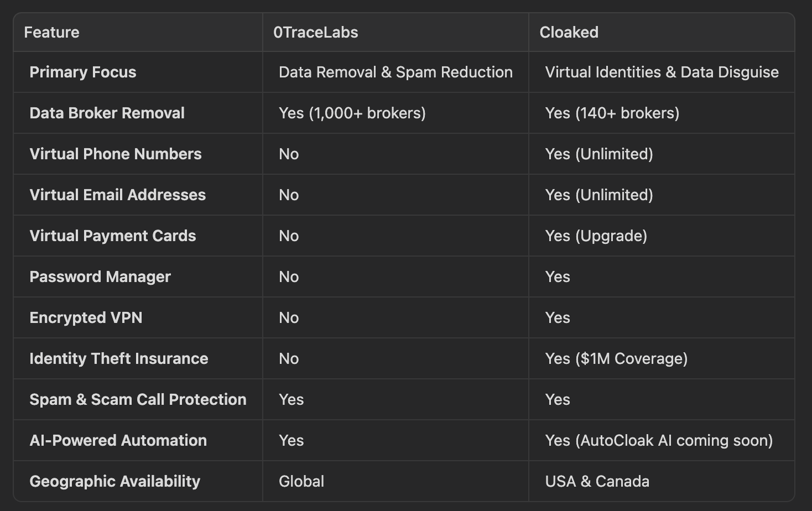Screen dimensions: 812x511
Task: Select the Password Manager row label
Action: point(100,277)
